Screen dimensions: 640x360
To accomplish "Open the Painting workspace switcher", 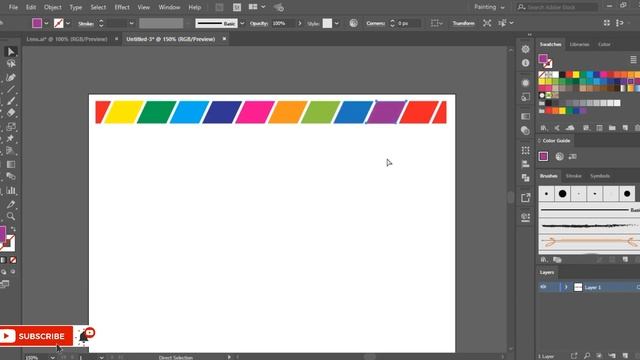I will 489,7.
